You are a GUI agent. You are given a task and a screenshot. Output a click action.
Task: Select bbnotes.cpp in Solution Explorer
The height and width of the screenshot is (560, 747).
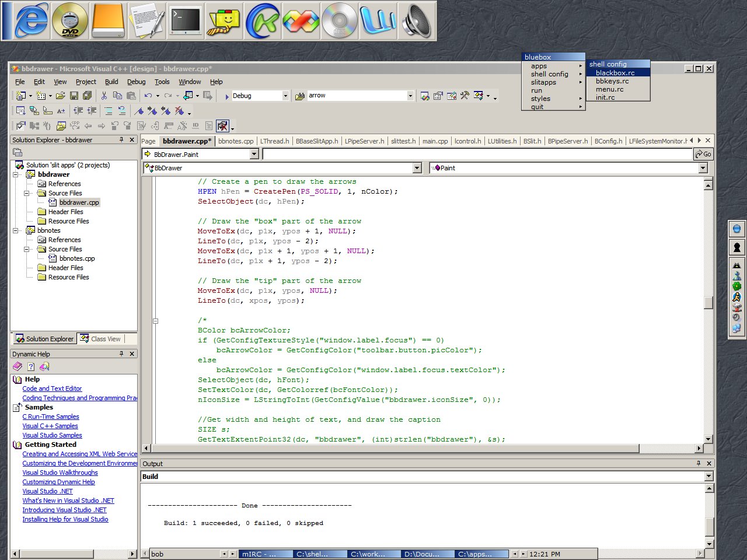[x=76, y=258]
